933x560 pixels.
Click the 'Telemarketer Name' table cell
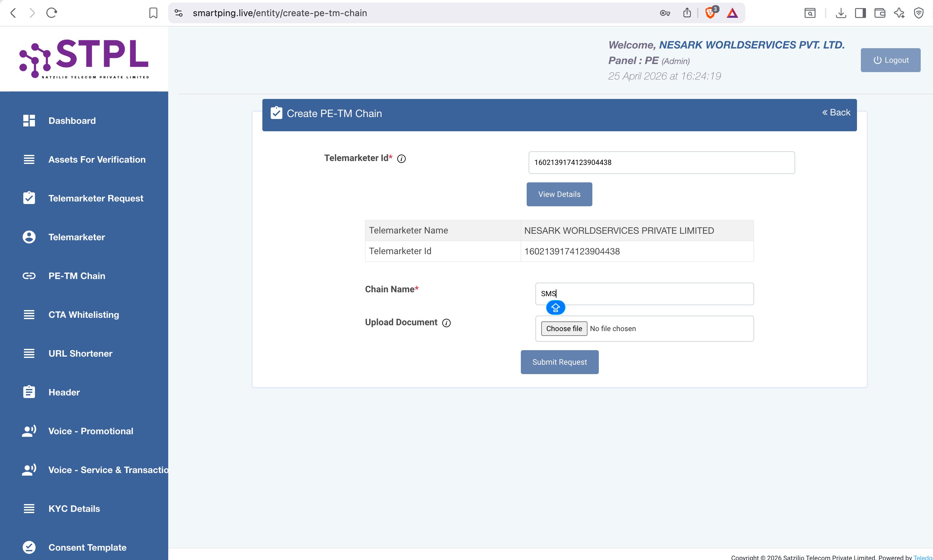pos(443,231)
